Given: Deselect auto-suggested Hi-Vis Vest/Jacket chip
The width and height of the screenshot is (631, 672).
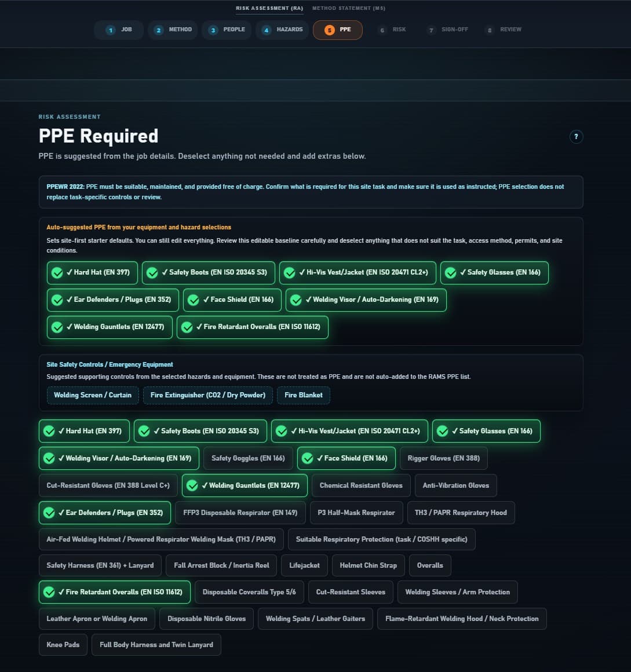Looking at the screenshot, I should [x=358, y=273].
